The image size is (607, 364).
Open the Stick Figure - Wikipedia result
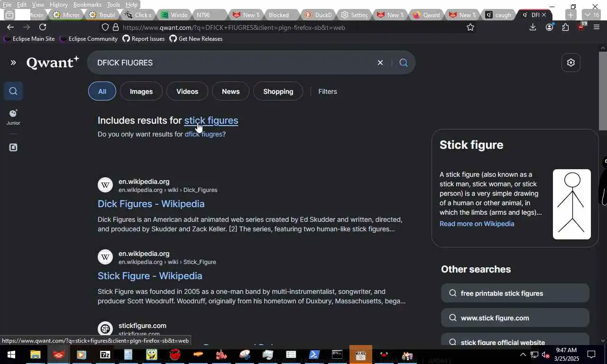tap(150, 276)
